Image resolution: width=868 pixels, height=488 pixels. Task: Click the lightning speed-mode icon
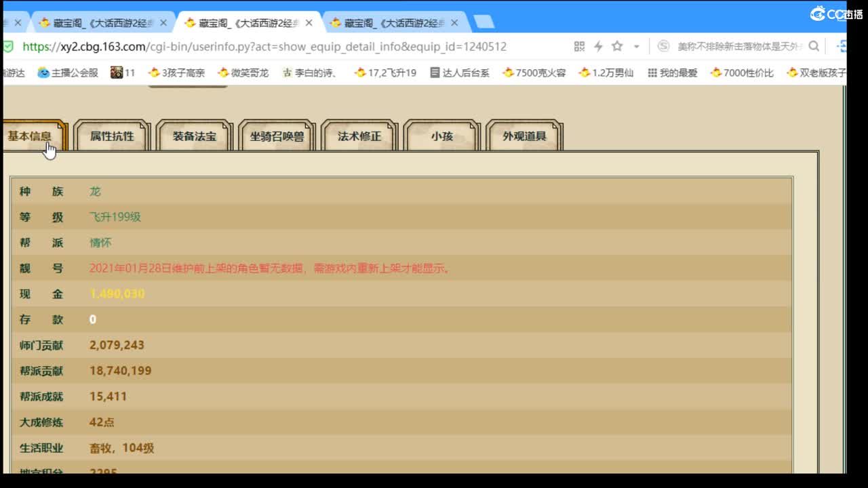(598, 46)
